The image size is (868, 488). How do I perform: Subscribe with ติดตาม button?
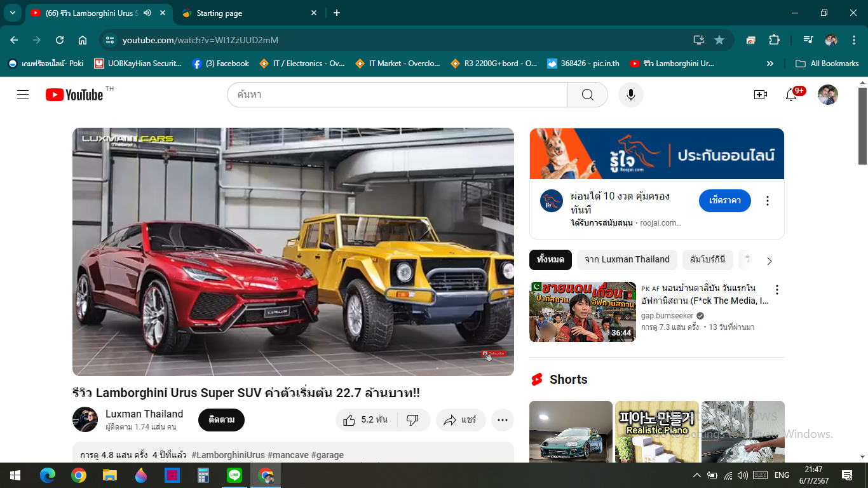pos(221,420)
